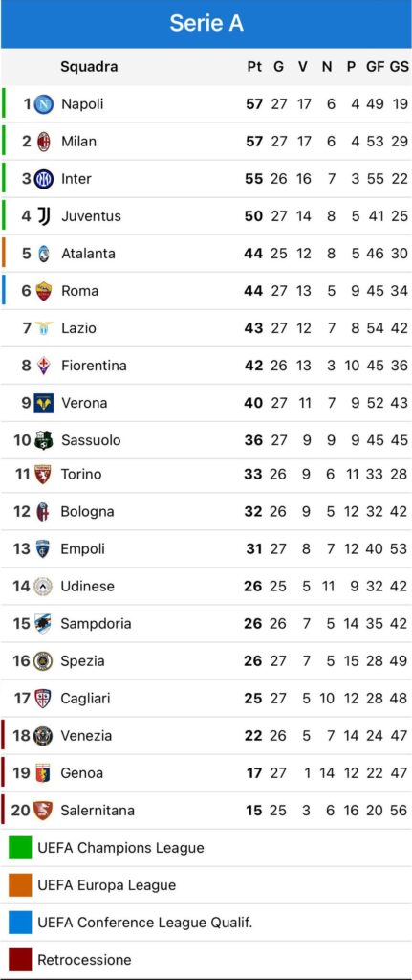Click the Roma club crest icon

(44, 291)
